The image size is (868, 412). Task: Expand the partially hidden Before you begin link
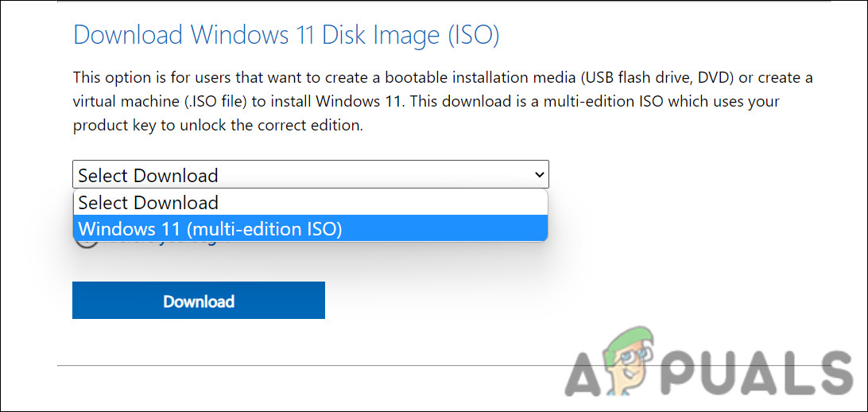click(159, 242)
